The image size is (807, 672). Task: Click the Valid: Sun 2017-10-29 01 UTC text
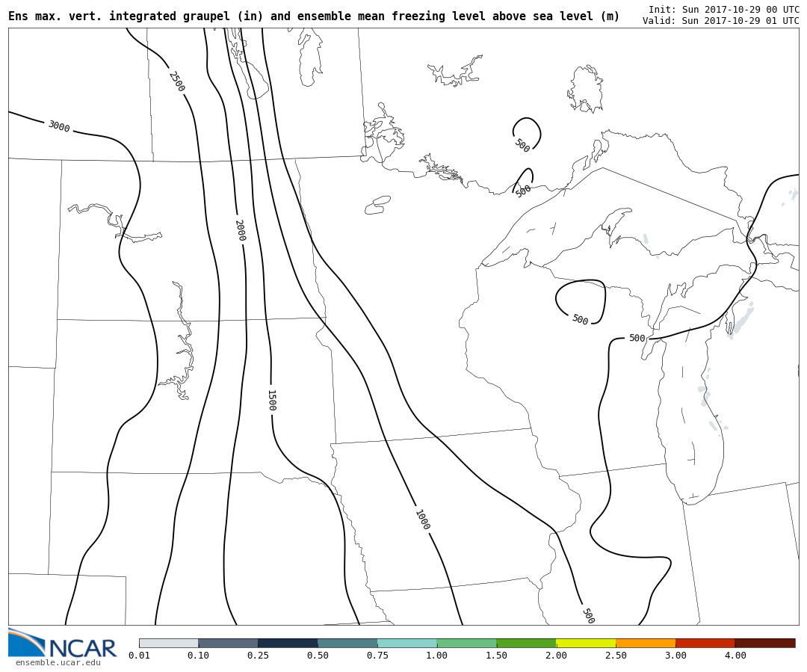(x=720, y=21)
